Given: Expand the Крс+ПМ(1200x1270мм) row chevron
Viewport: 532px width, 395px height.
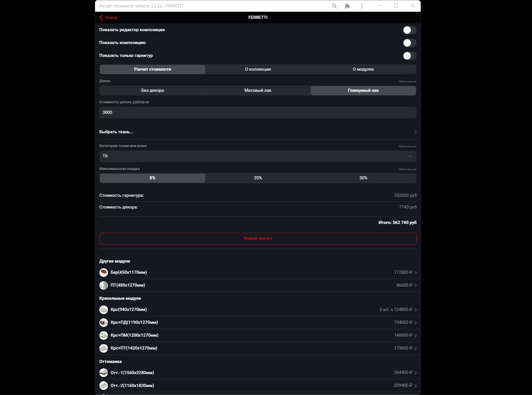Looking at the screenshot, I should pyautogui.click(x=415, y=336).
